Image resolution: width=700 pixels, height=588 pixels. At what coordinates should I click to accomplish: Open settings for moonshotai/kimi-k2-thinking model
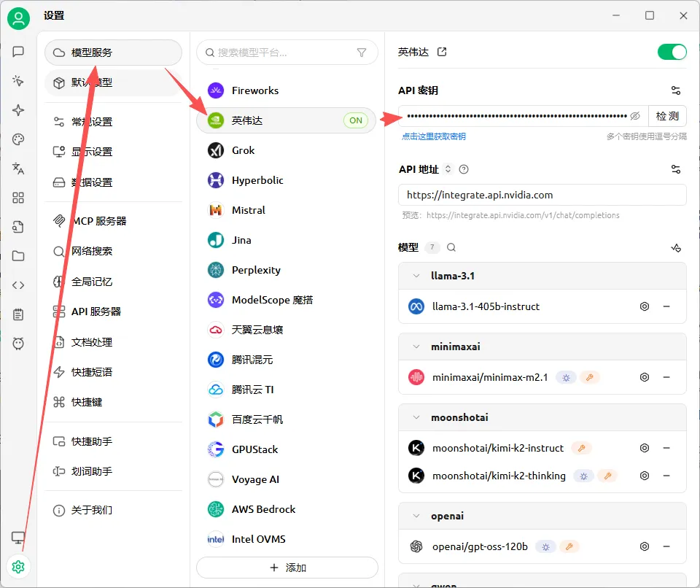[644, 476]
